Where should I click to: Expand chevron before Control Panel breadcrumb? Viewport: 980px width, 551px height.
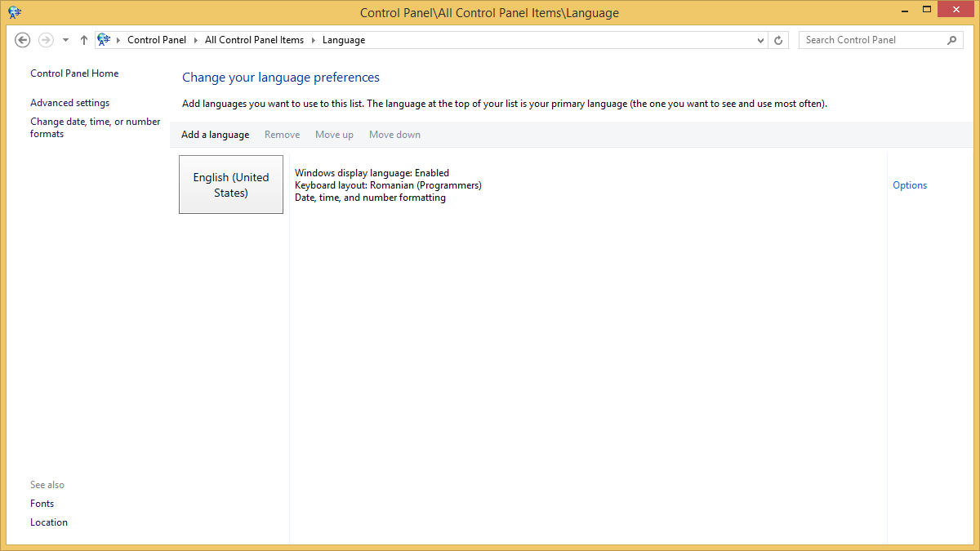click(x=118, y=40)
